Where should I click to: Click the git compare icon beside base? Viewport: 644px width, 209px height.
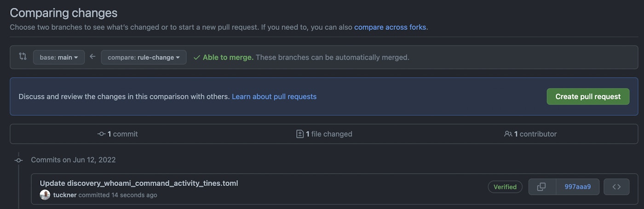(x=23, y=56)
